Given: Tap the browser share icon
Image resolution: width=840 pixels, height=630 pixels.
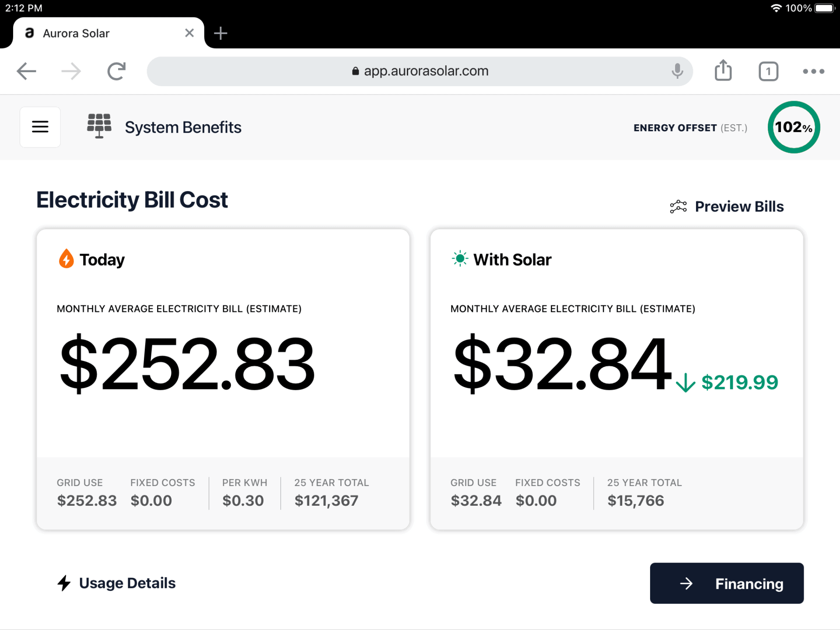Looking at the screenshot, I should click(723, 71).
